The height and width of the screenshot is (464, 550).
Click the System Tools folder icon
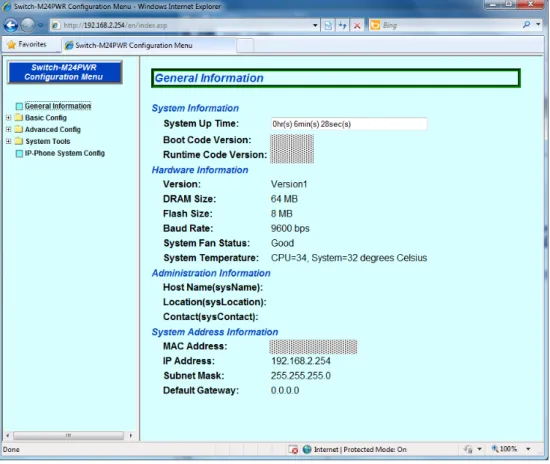point(19,141)
